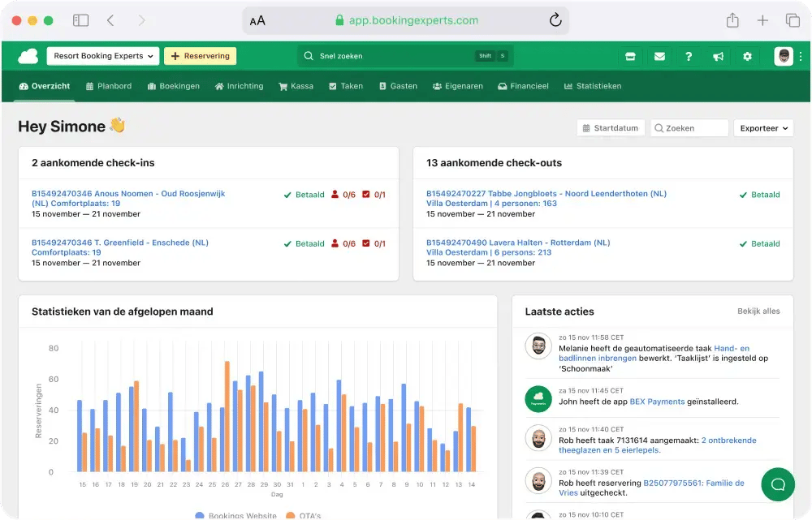Click the AA reader text-size control
Screen dimensions: 812x520
coord(257,21)
